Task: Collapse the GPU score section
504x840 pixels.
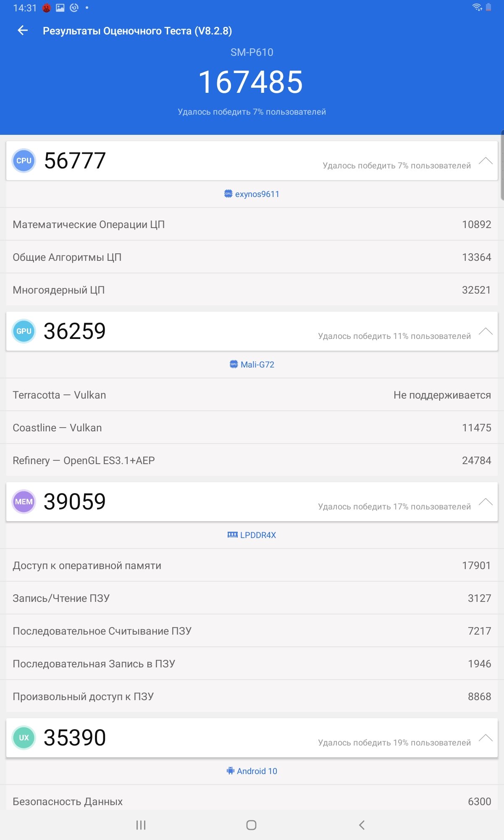Action: [486, 331]
